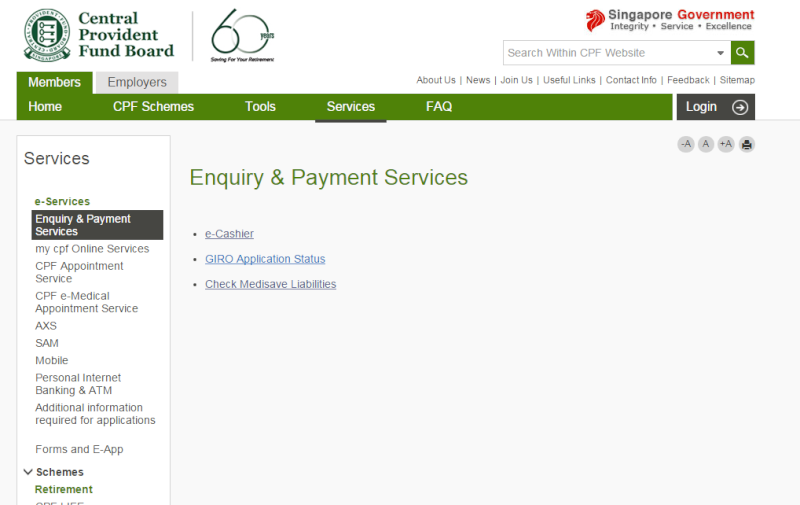Decrease font size with -A icon
The height and width of the screenshot is (505, 800).
click(x=686, y=144)
